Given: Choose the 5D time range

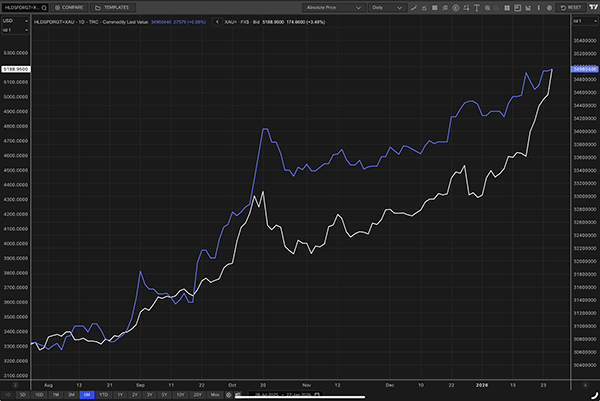Looking at the screenshot, I should tap(24, 396).
